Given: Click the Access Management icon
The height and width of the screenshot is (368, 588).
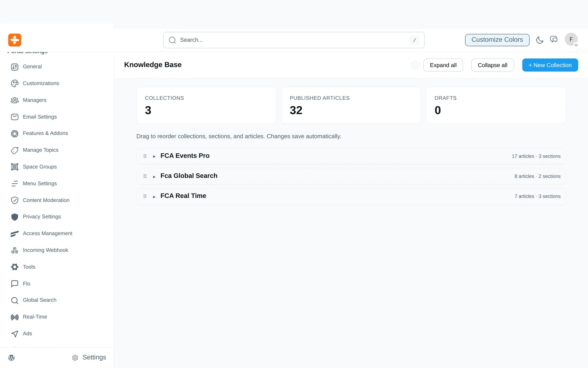Looking at the screenshot, I should click(15, 234).
